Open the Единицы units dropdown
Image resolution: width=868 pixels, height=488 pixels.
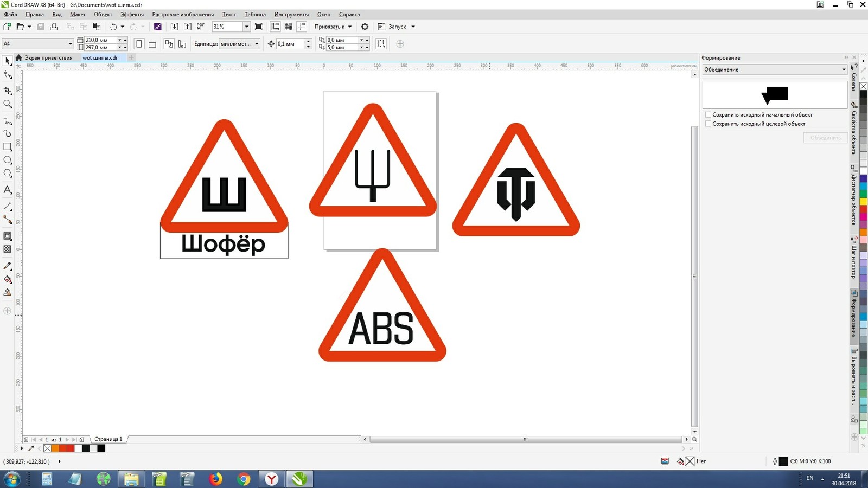[x=257, y=44]
